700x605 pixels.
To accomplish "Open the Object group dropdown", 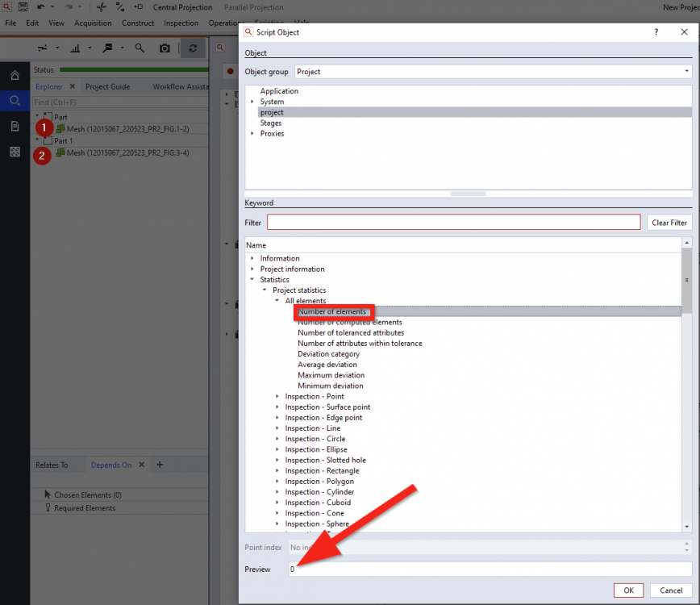I will pos(492,72).
